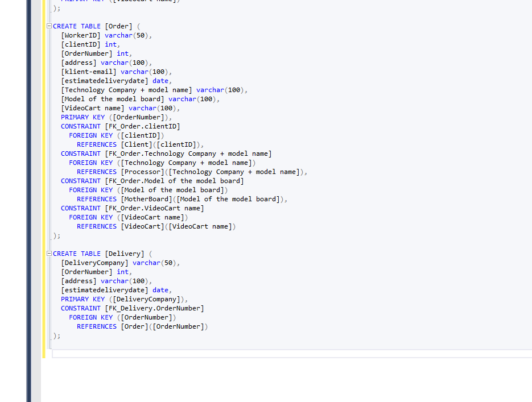Click the REFERENCES [Order] line in Delivery

point(142,326)
